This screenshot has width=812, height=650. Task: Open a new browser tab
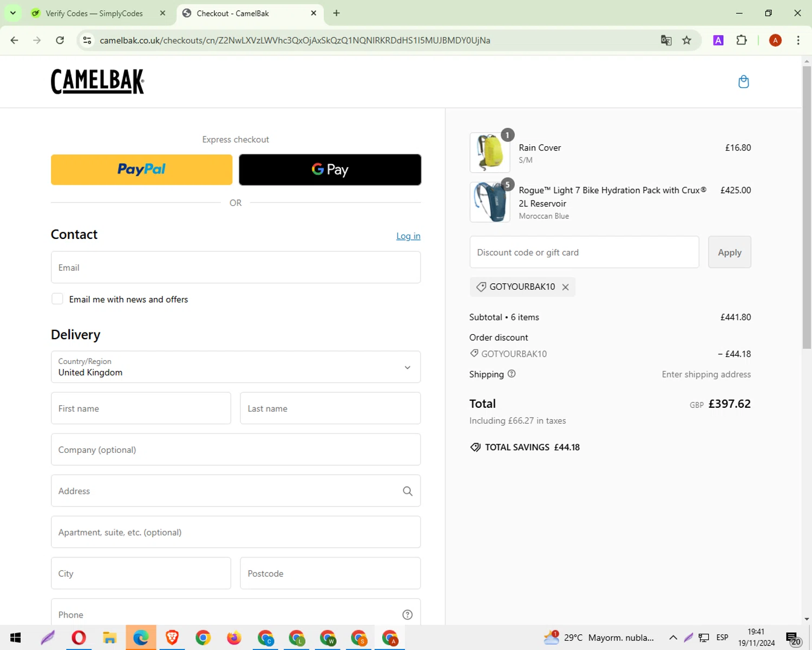336,13
